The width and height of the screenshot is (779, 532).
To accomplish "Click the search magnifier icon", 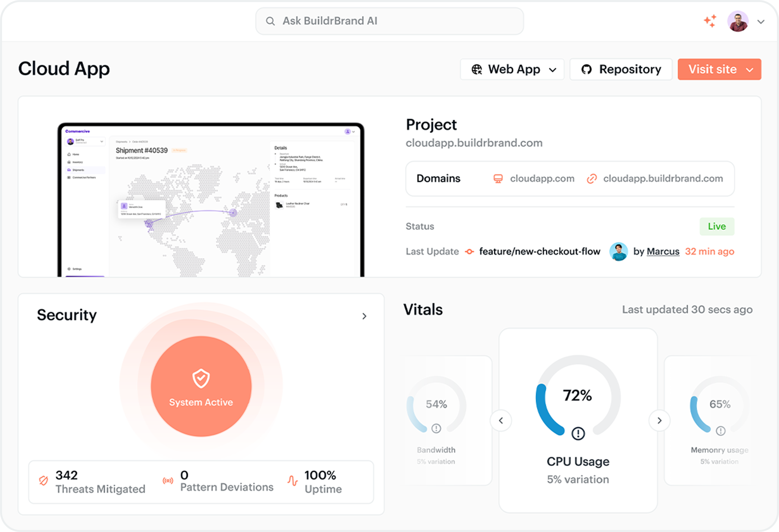I will pos(270,22).
